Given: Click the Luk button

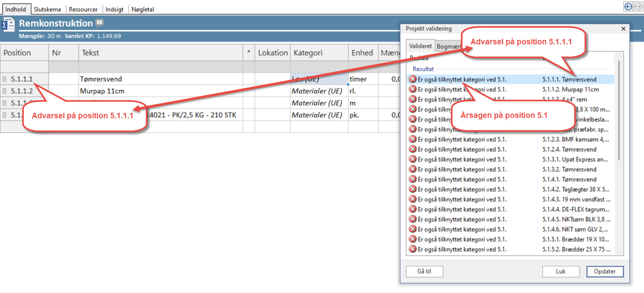Looking at the screenshot, I should (561, 271).
